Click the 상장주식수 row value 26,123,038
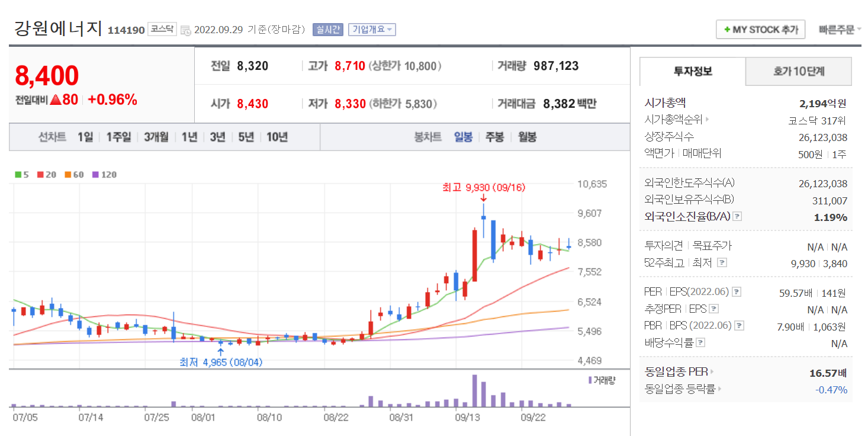The width and height of the screenshot is (868, 436). coord(823,137)
